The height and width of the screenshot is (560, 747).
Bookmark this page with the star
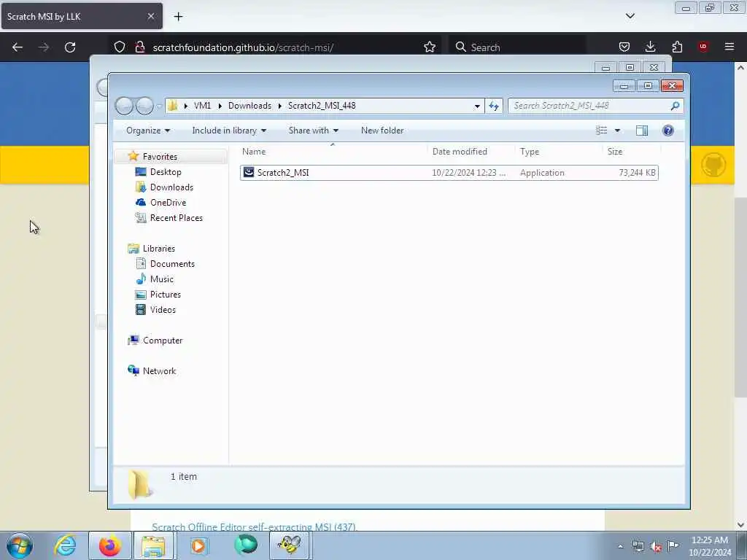click(429, 47)
